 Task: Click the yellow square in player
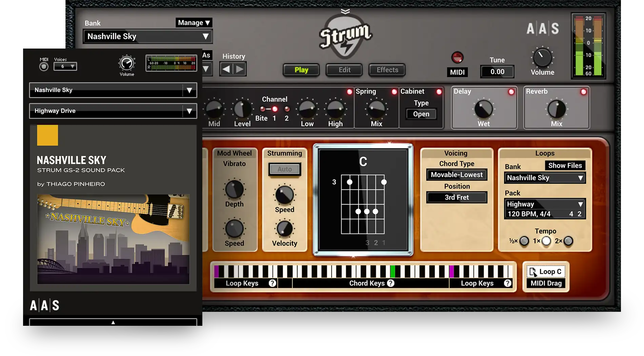47,135
